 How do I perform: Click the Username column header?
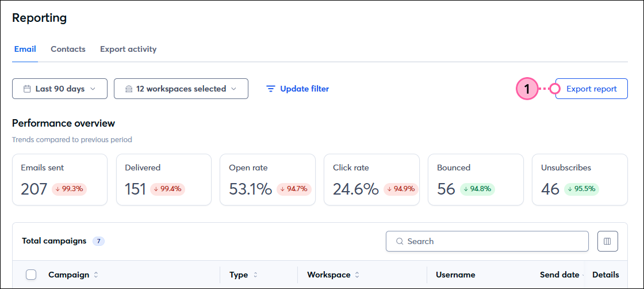pos(455,275)
